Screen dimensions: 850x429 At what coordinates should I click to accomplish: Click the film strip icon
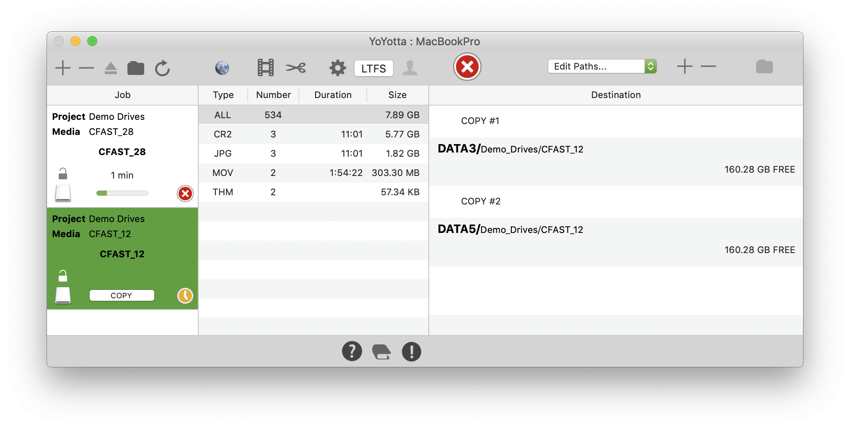(x=265, y=68)
